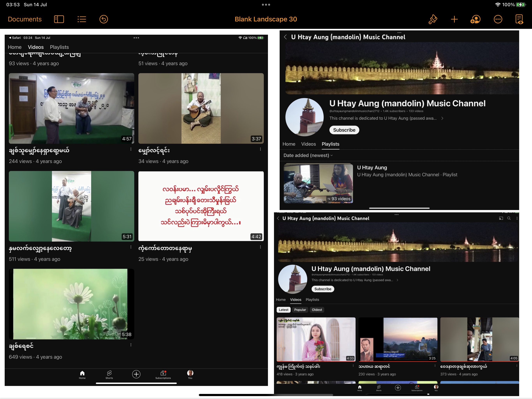Show the table of contents list icon
Screen dimensions: 532x399
click(x=82, y=19)
